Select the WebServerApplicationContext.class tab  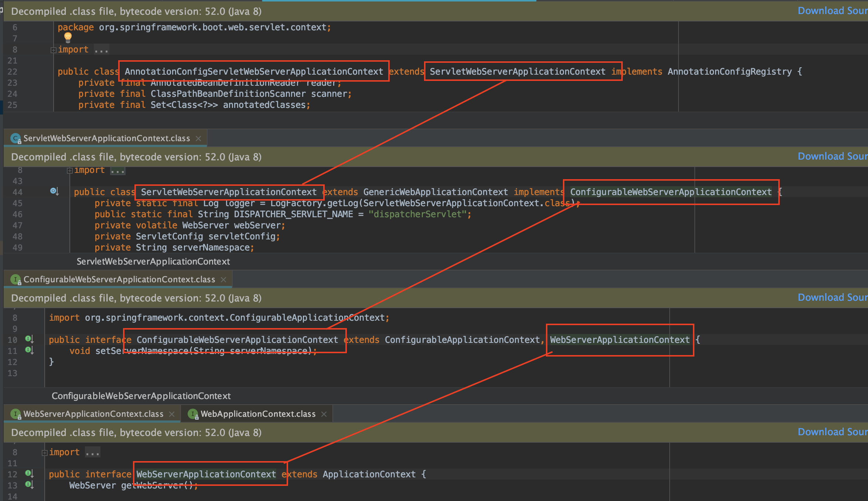(93, 414)
